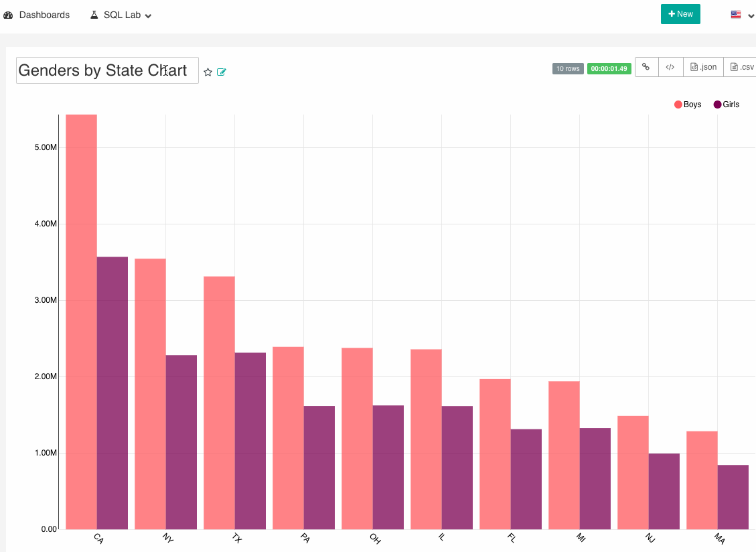
Task: Click the 10 rows badge
Action: 568,68
